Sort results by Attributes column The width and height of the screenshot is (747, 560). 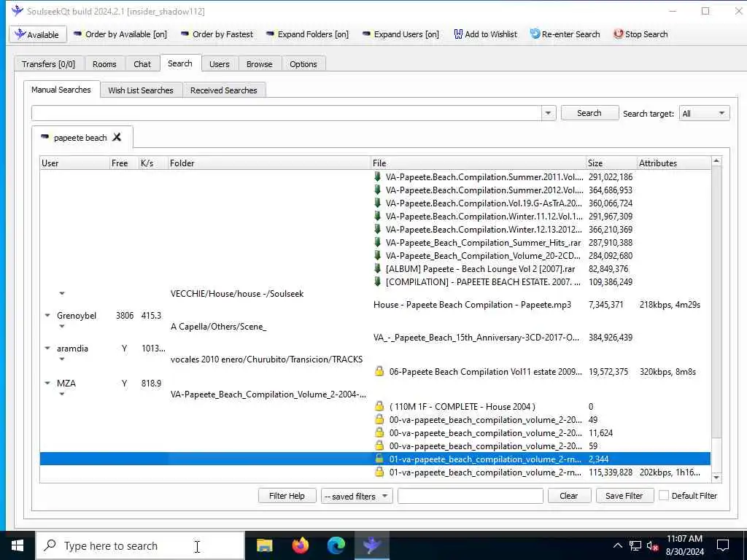[673, 163]
